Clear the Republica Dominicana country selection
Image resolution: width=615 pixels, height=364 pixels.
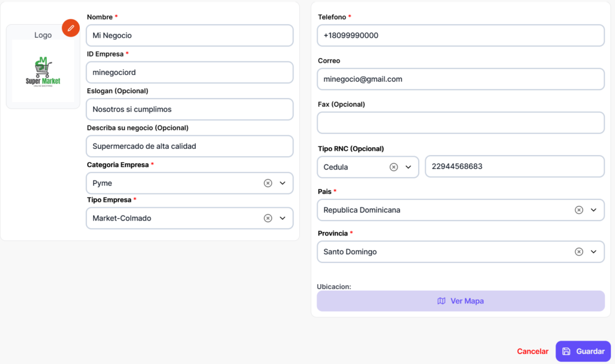[578, 210]
